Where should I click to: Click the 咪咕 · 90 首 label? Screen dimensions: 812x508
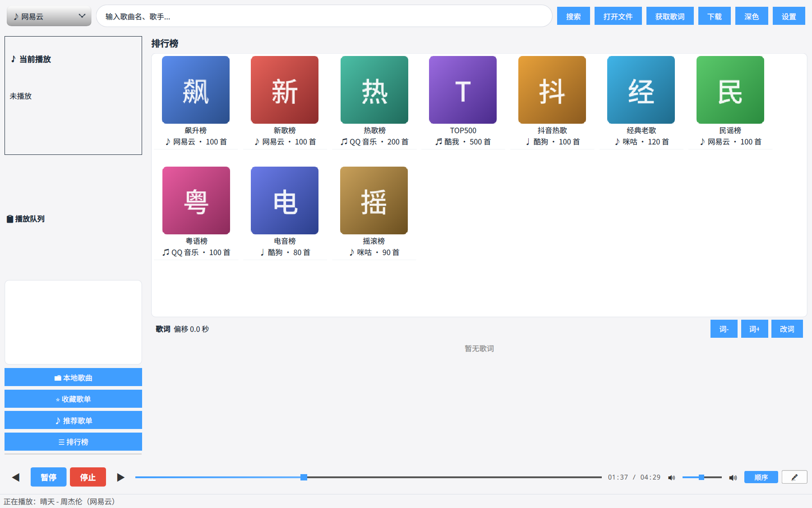click(374, 252)
